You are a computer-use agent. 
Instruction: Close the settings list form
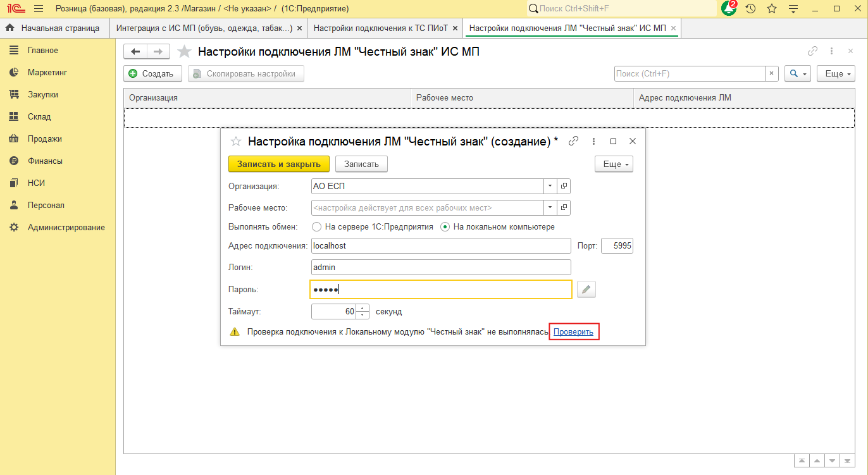[849, 52]
